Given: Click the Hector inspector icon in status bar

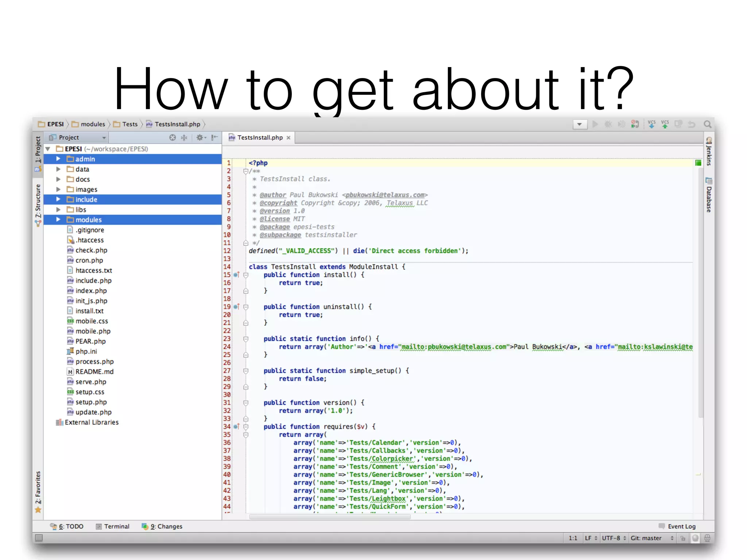Looking at the screenshot, I should coord(707,538).
